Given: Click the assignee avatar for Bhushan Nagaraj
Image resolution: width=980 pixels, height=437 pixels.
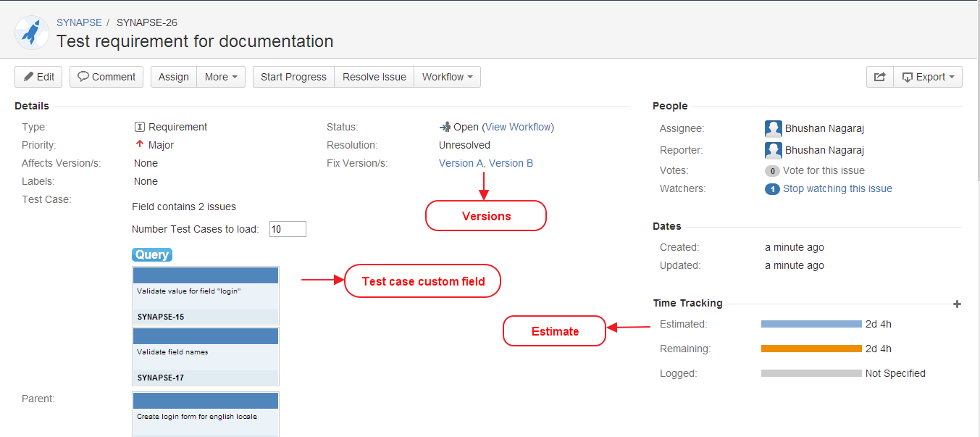Looking at the screenshot, I should click(773, 129).
